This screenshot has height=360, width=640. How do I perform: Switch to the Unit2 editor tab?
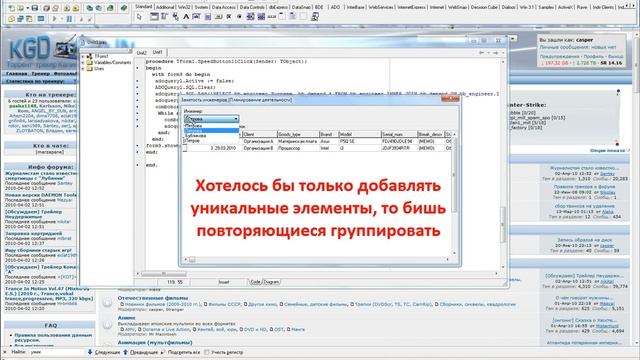(142, 53)
